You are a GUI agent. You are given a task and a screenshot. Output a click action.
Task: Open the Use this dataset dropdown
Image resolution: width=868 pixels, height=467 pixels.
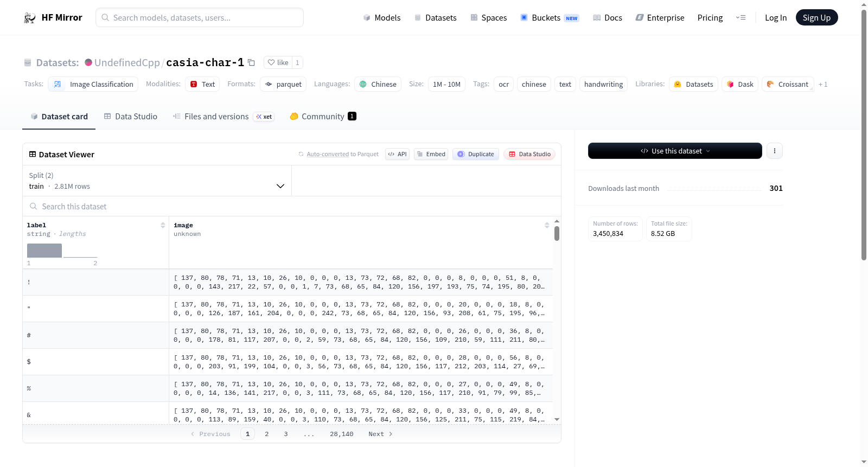675,151
